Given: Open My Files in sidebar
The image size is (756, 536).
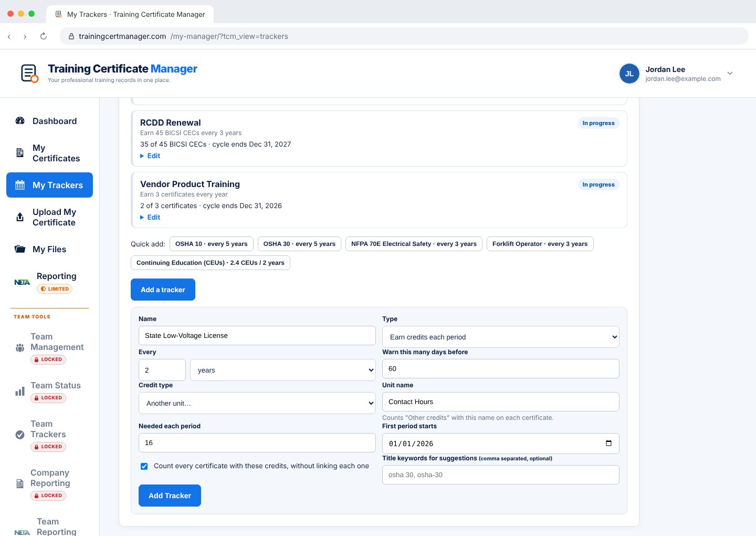Looking at the screenshot, I should click(x=49, y=249).
